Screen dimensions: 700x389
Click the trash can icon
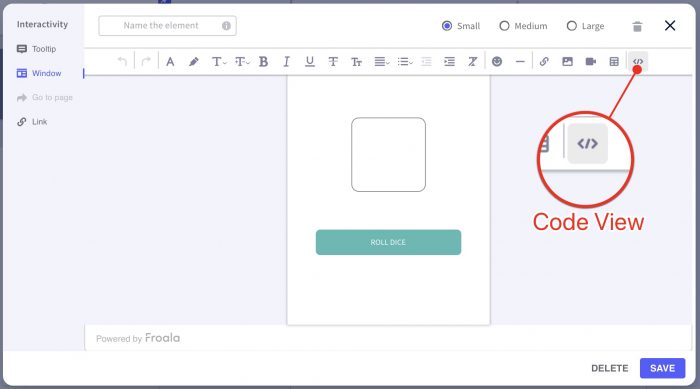pos(637,26)
